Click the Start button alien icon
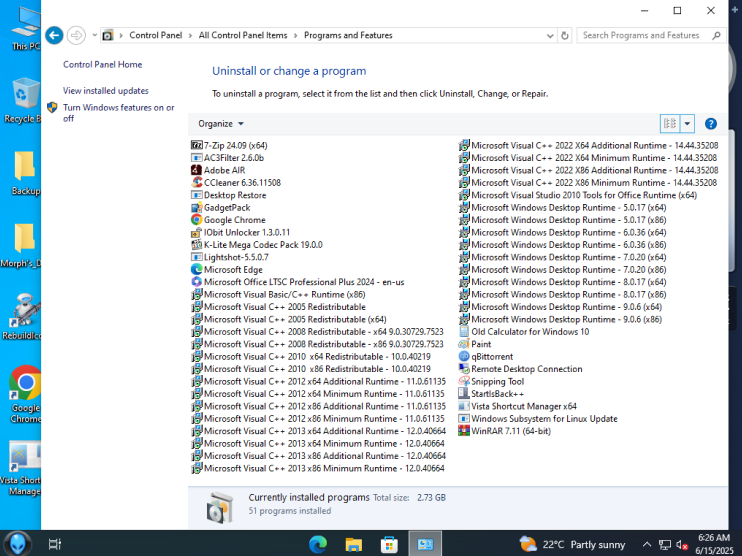This screenshot has width=742, height=556. 18,544
